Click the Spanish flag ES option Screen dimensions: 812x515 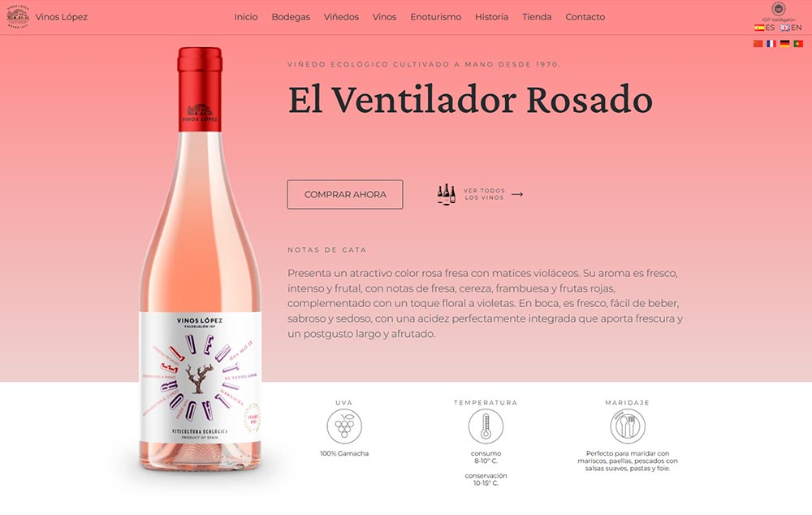(764, 28)
